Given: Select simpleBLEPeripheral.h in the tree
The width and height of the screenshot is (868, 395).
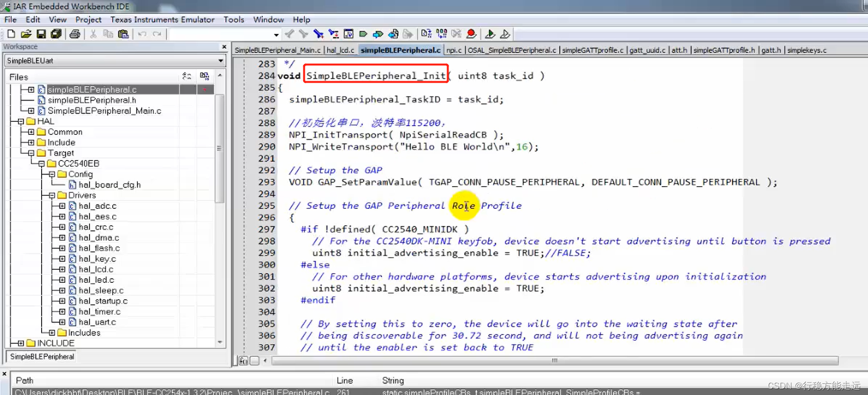Looking at the screenshot, I should point(92,100).
